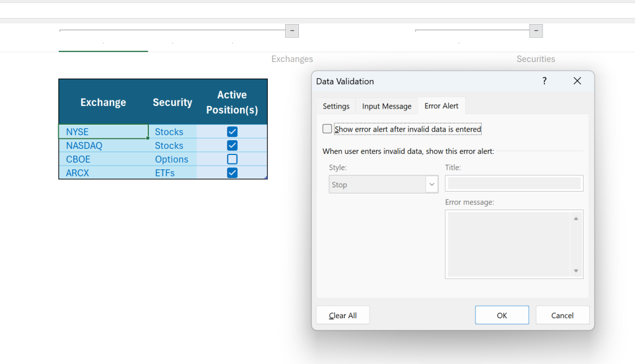Image resolution: width=635 pixels, height=364 pixels.
Task: Close the Data Validation dialog
Action: pyautogui.click(x=577, y=81)
